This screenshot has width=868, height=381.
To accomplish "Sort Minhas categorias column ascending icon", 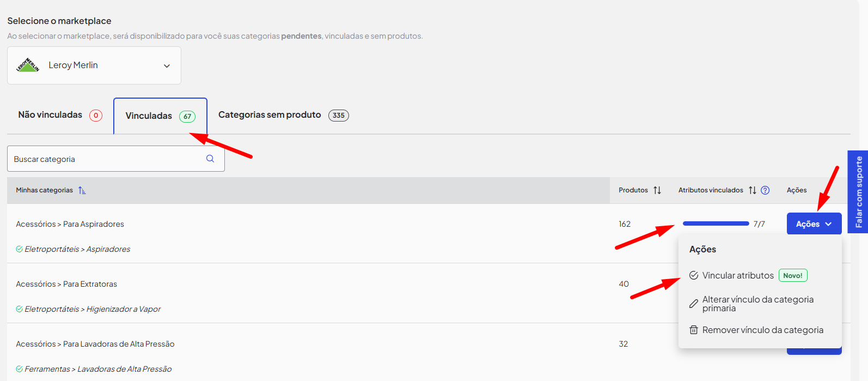I will [x=82, y=190].
